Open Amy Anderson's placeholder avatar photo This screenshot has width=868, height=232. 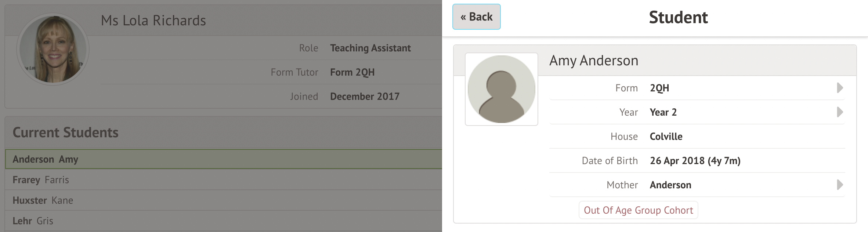coord(501,89)
